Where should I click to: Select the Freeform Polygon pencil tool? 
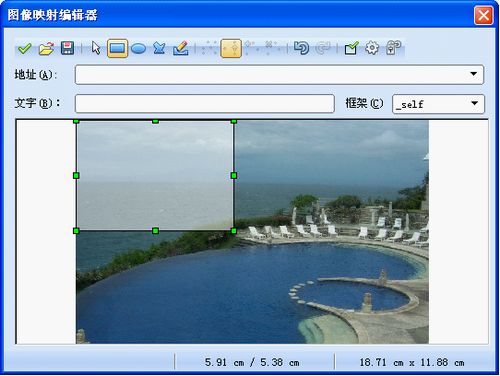click(x=181, y=48)
